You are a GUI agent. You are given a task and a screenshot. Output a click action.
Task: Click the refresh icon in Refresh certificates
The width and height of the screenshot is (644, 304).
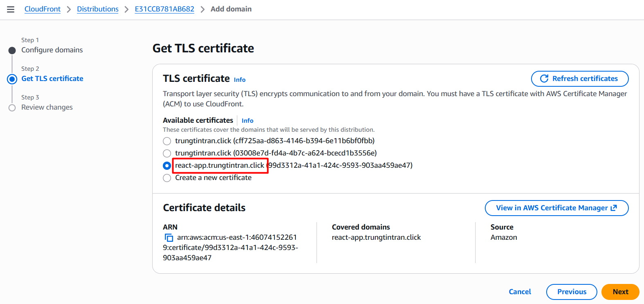544,79
